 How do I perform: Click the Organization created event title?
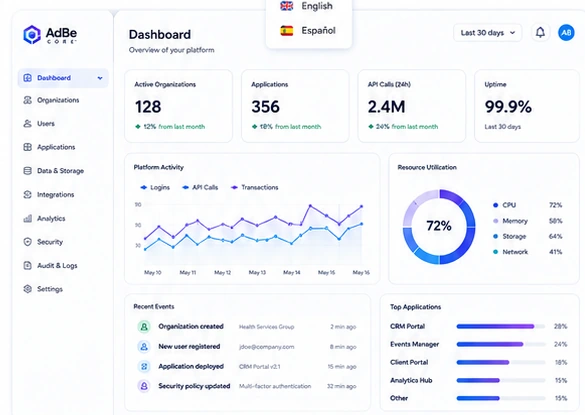click(191, 327)
